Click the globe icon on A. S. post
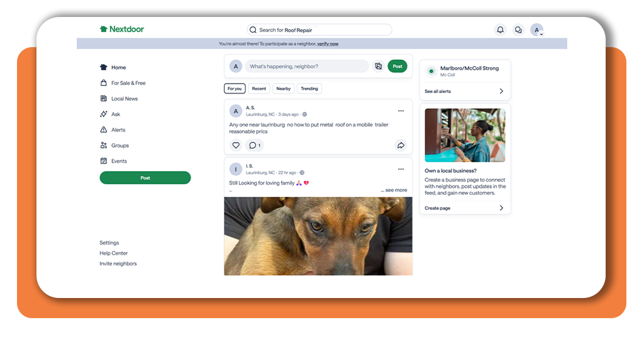Screen dimensions: 644x337 click(x=305, y=114)
